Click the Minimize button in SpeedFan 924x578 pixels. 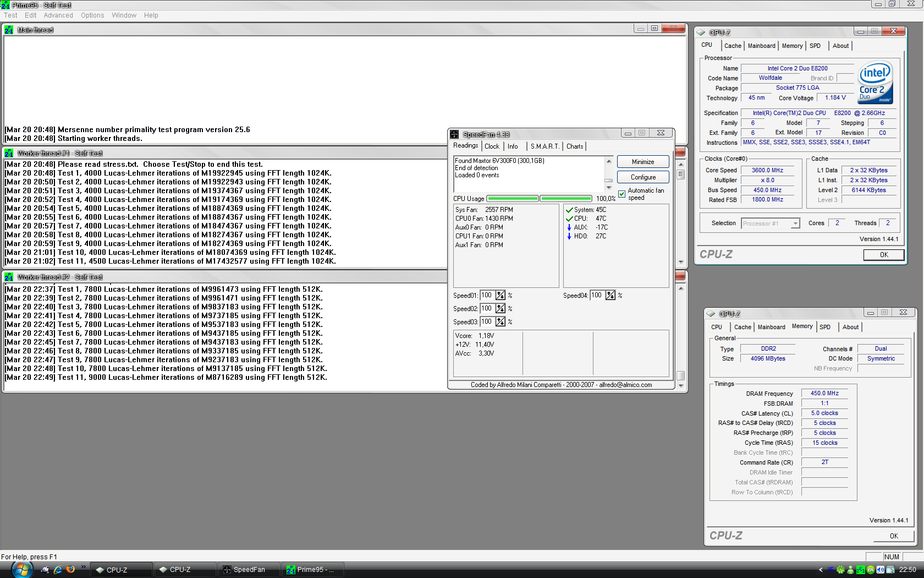[643, 162]
